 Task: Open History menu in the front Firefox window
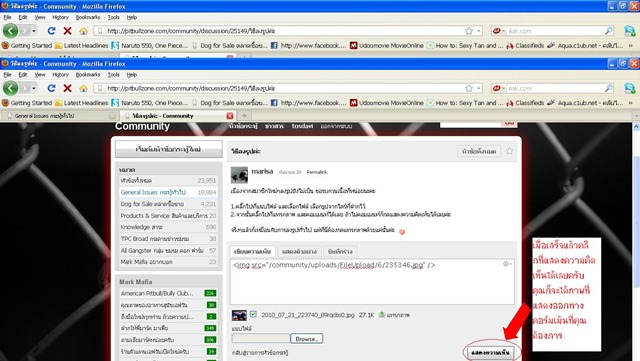(60, 75)
